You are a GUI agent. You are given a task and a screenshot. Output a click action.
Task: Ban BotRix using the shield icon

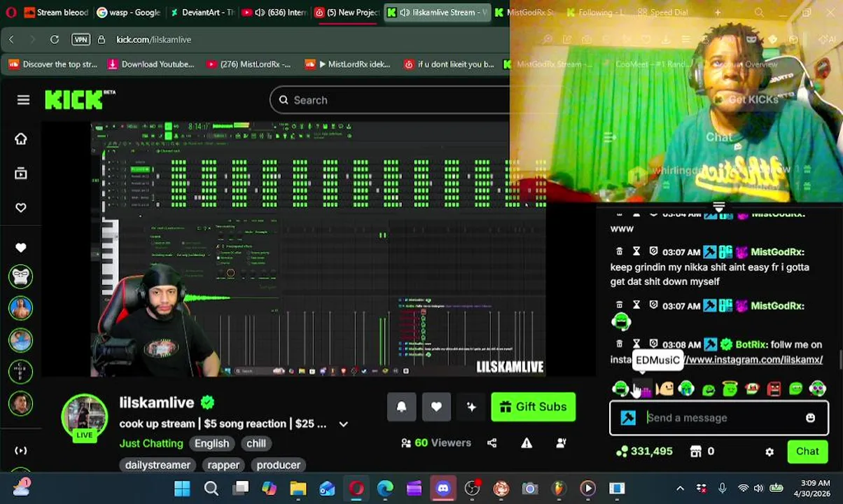(x=653, y=344)
